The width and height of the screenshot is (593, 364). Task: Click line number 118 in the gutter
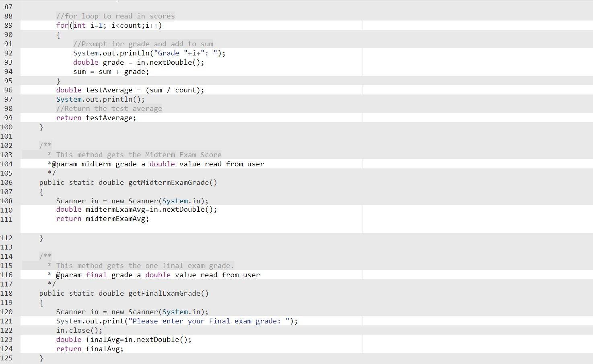click(x=6, y=293)
